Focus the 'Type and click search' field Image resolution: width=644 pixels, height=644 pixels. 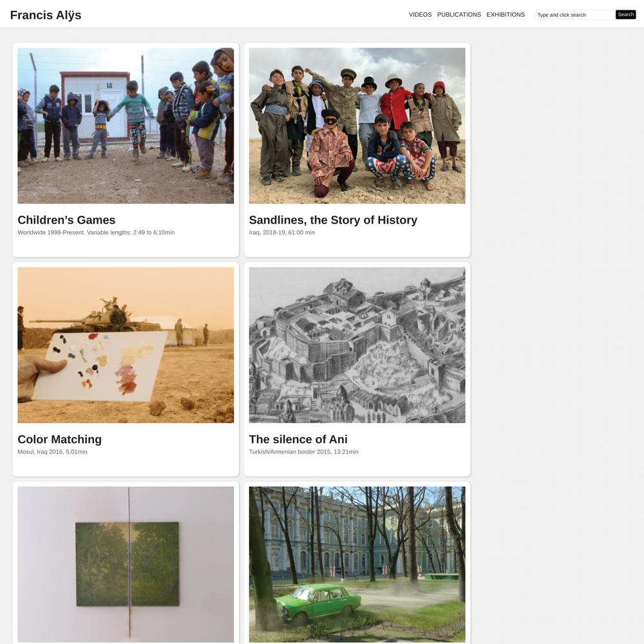pyautogui.click(x=574, y=15)
